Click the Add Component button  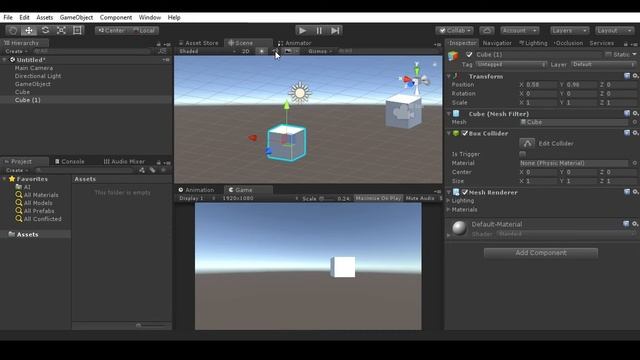(541, 253)
